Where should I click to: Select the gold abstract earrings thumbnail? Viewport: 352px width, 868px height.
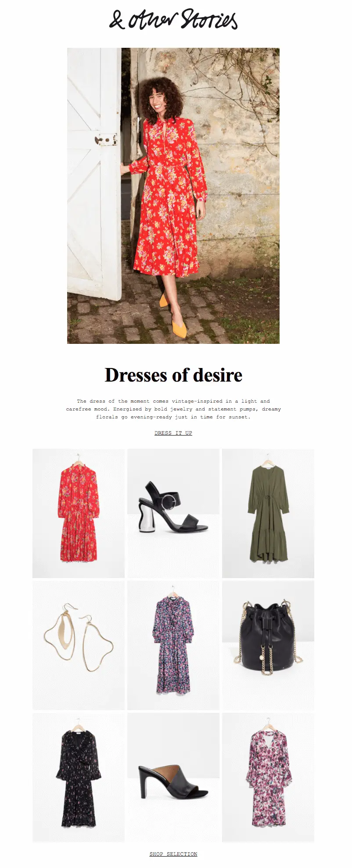click(79, 645)
